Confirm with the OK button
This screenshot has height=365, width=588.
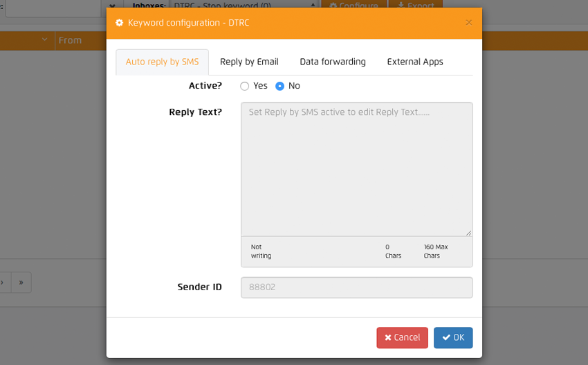click(453, 337)
